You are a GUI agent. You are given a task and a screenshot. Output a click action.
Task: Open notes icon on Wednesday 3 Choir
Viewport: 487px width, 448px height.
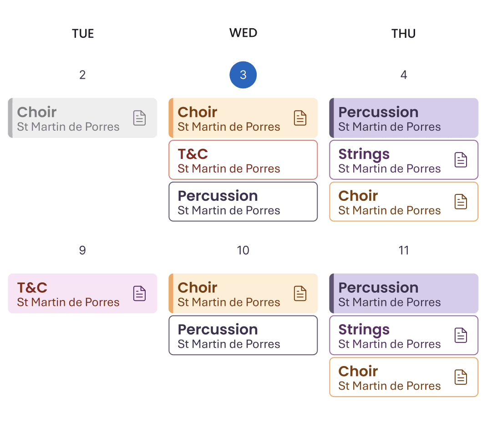[x=300, y=118]
